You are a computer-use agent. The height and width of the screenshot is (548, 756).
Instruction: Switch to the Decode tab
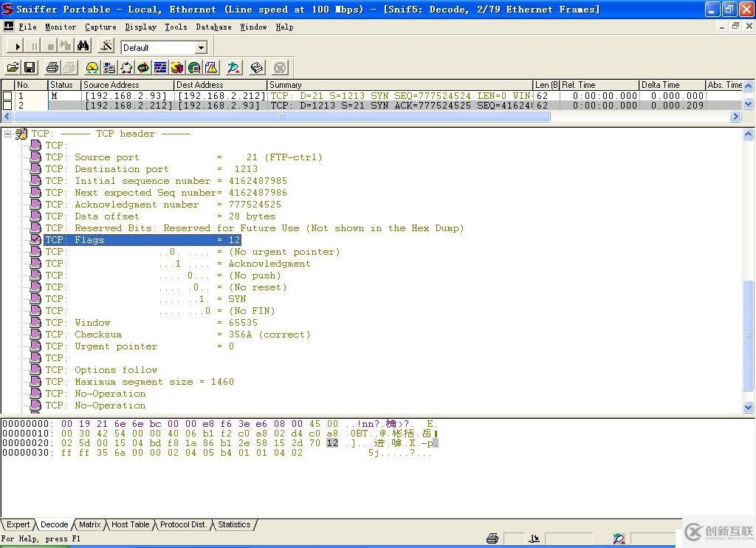point(55,524)
